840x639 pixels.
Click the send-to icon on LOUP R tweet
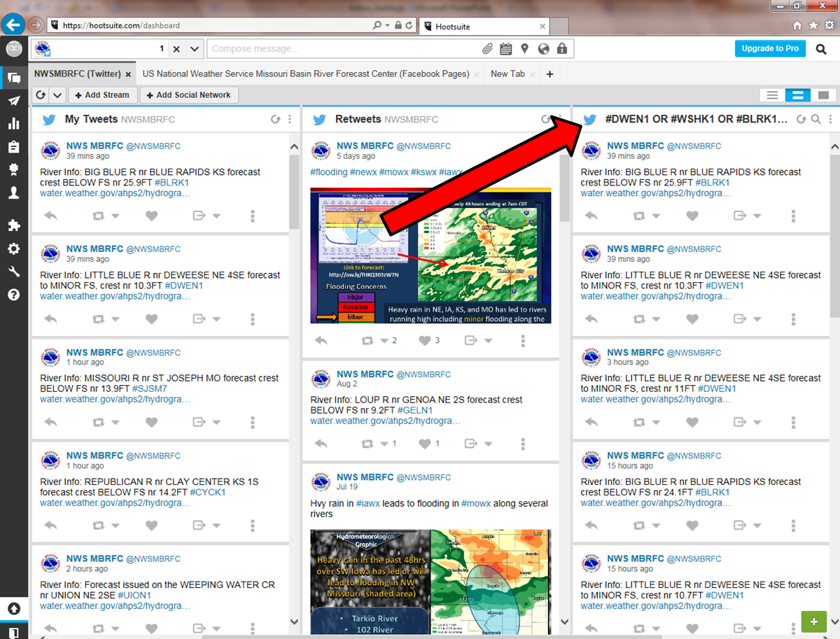tap(471, 444)
